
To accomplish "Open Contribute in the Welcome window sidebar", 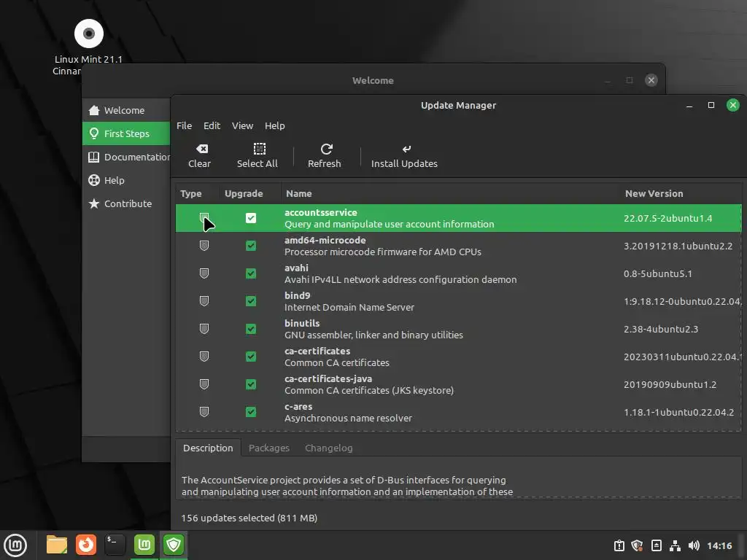I will tap(125, 203).
